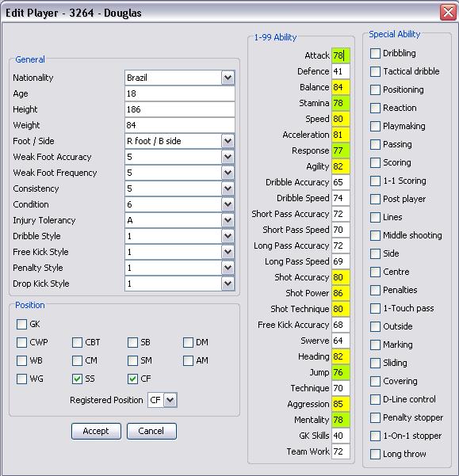Expand the Injury Tolerancy dropdown
The width and height of the screenshot is (459, 476).
click(x=228, y=220)
